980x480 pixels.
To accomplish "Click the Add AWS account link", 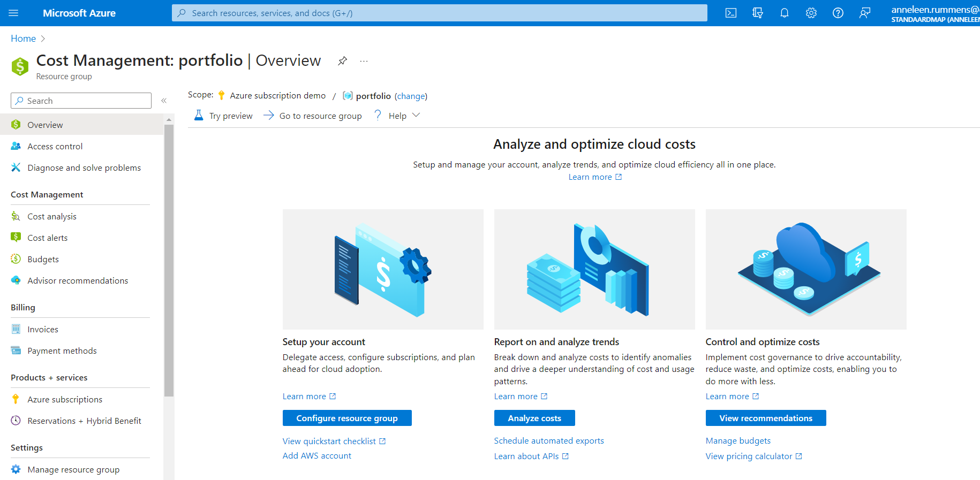I will pos(317,456).
